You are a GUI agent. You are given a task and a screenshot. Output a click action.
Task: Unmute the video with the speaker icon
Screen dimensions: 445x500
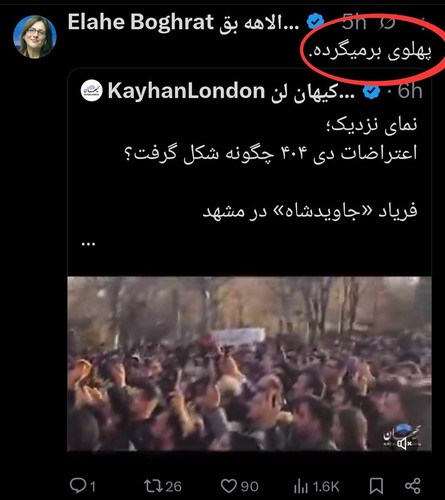pyautogui.click(x=404, y=444)
